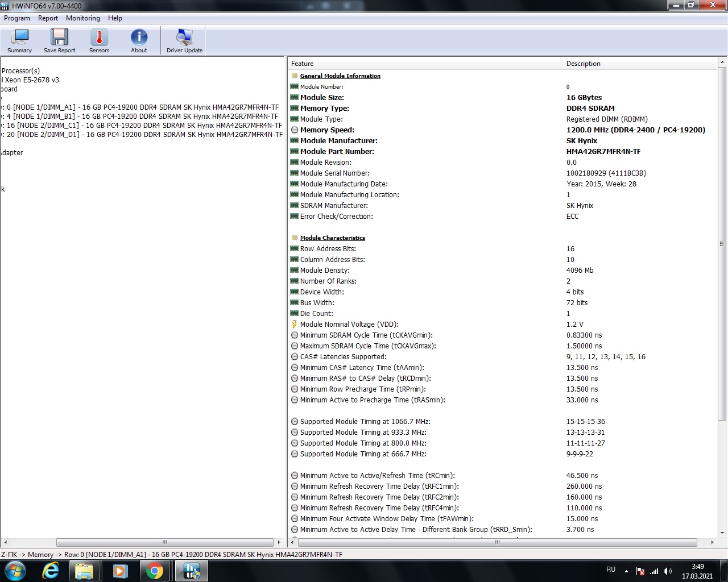The width and height of the screenshot is (728, 582).
Task: Select the 15-15-15-36 timing value
Action: (586, 422)
